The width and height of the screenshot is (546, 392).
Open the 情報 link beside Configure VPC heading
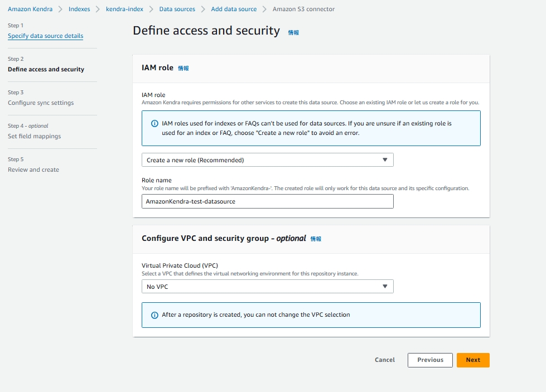coord(316,239)
